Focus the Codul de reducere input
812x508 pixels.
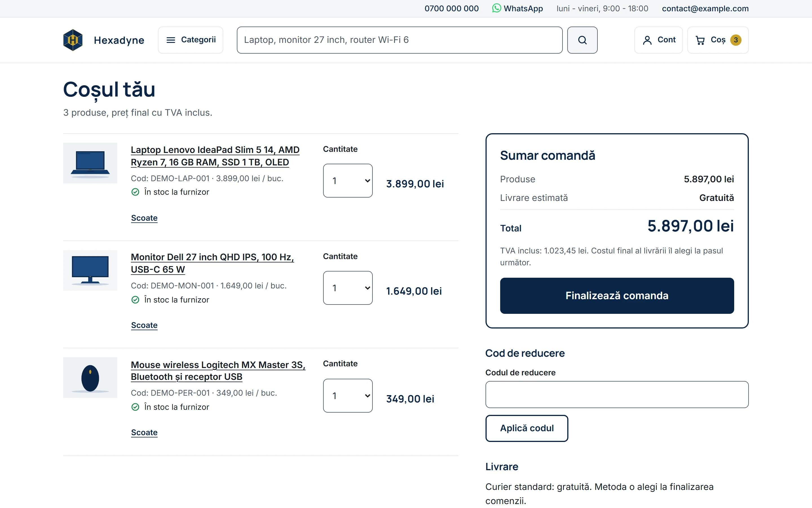(x=617, y=395)
